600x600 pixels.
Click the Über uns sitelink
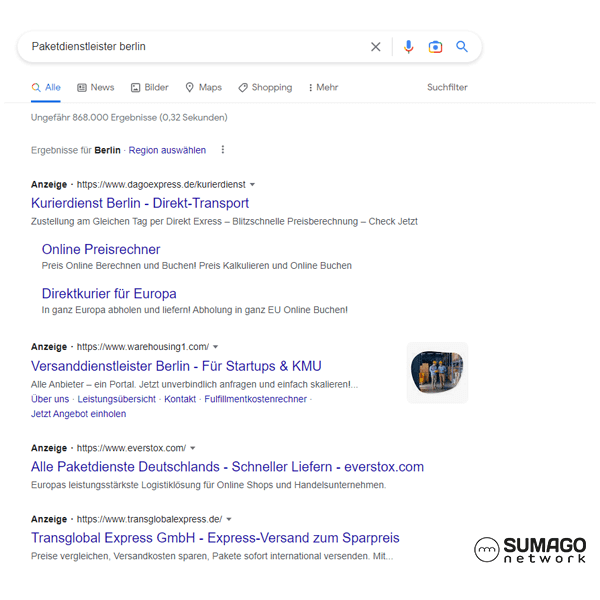click(x=50, y=399)
